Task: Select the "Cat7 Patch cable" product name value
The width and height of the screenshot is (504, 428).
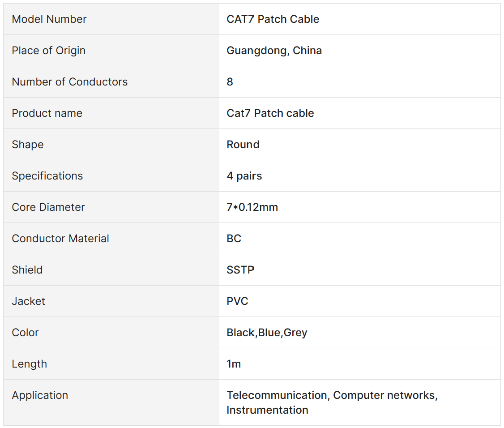Action: tap(270, 113)
